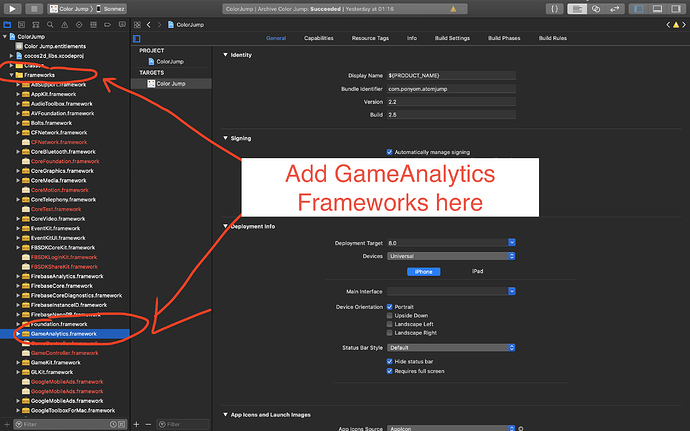Open the Report navigator speech-bubble icon
Screen dimensions: 690x431
tap(122, 25)
